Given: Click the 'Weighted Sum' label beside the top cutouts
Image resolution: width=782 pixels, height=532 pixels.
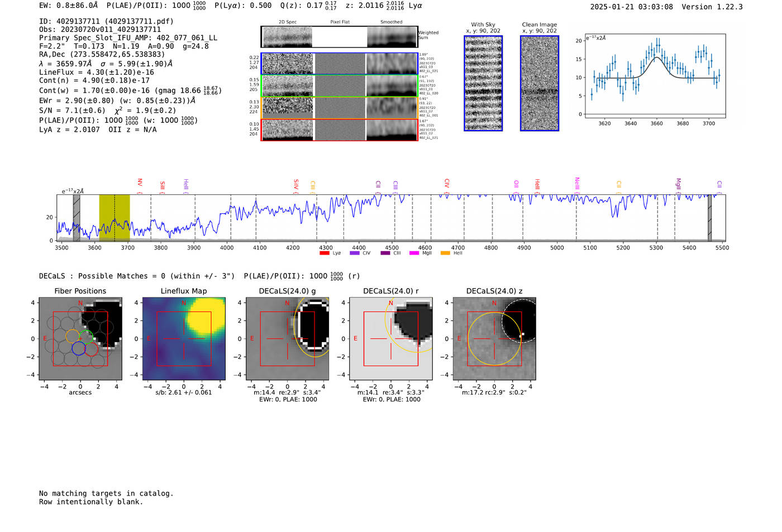Looking at the screenshot, I should coord(428,35).
